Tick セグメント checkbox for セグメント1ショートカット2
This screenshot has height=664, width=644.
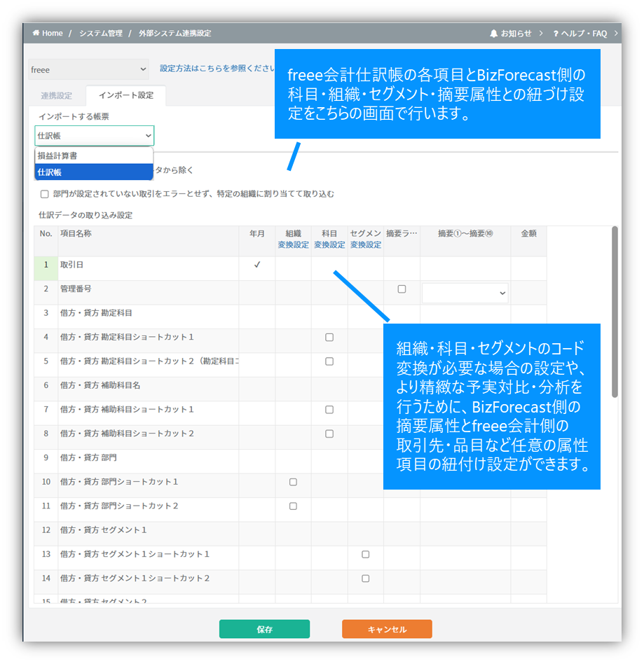(365, 579)
